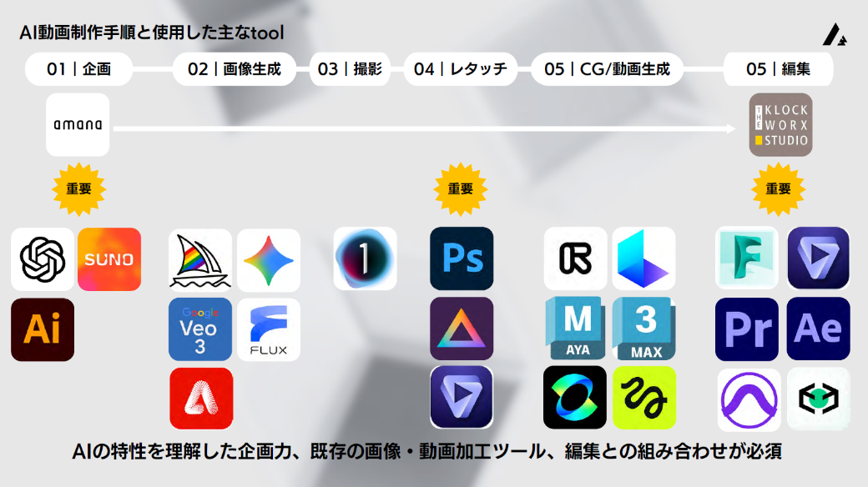Select the orange SUNO app icon
The width and height of the screenshot is (868, 487).
pyautogui.click(x=109, y=259)
